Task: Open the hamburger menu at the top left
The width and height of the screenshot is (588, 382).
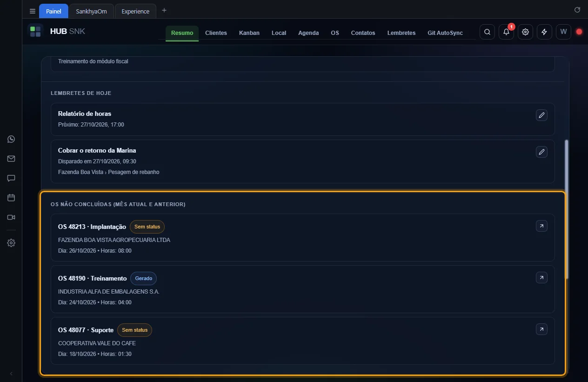Action: click(x=33, y=11)
